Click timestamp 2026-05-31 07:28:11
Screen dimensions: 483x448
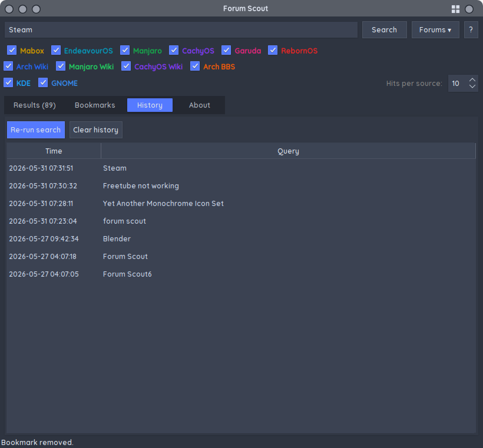[x=41, y=204]
